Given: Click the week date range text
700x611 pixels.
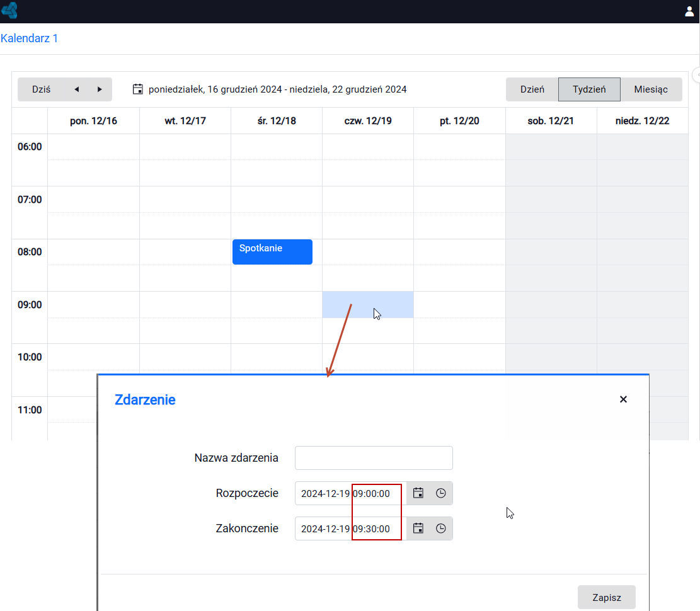Looking at the screenshot, I should pyautogui.click(x=278, y=89).
